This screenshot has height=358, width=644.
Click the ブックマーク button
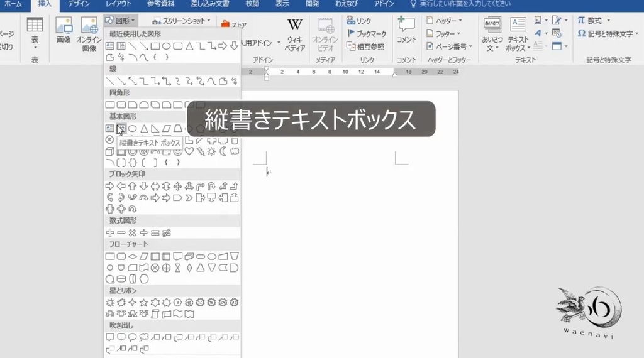(x=367, y=34)
